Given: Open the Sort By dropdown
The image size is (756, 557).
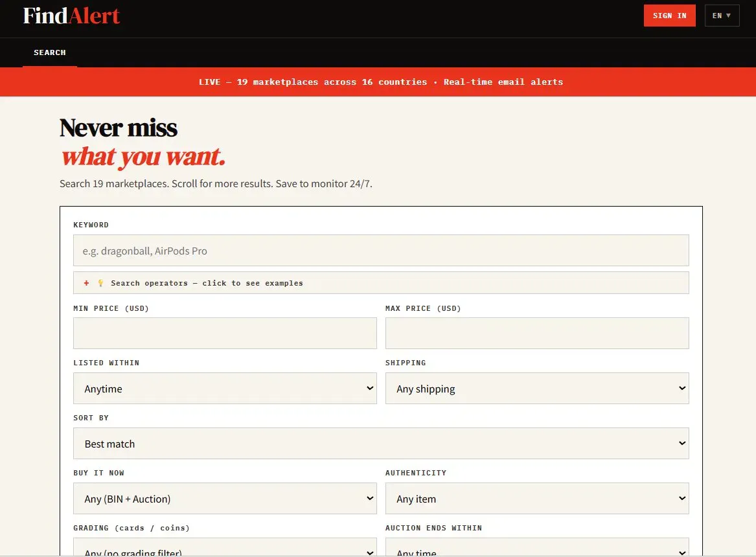Looking at the screenshot, I should [x=381, y=443].
